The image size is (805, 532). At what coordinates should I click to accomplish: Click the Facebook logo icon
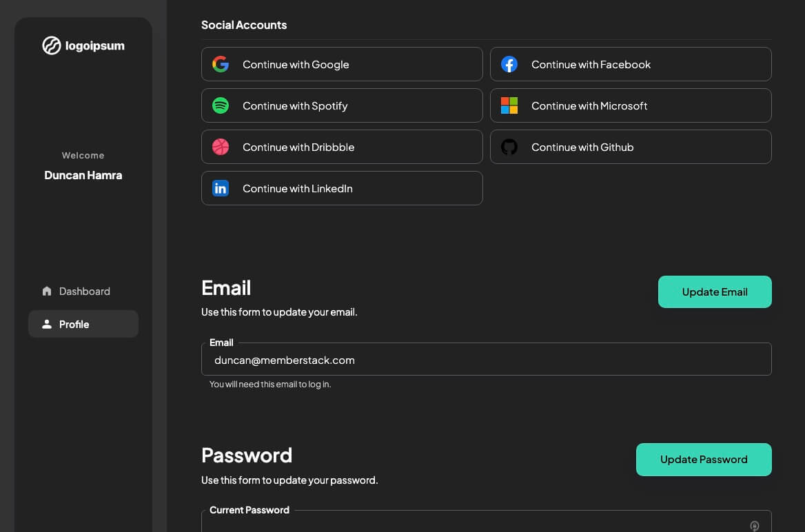click(x=509, y=65)
